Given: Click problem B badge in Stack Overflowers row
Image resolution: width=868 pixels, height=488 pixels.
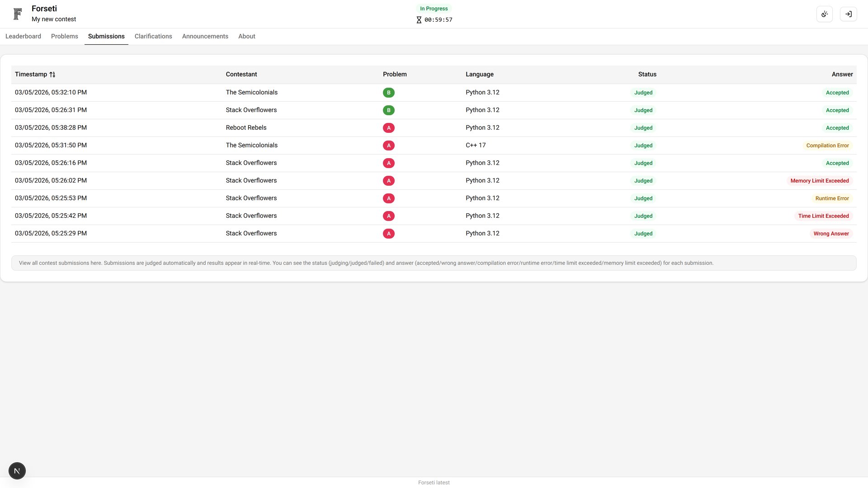Looking at the screenshot, I should pos(388,110).
